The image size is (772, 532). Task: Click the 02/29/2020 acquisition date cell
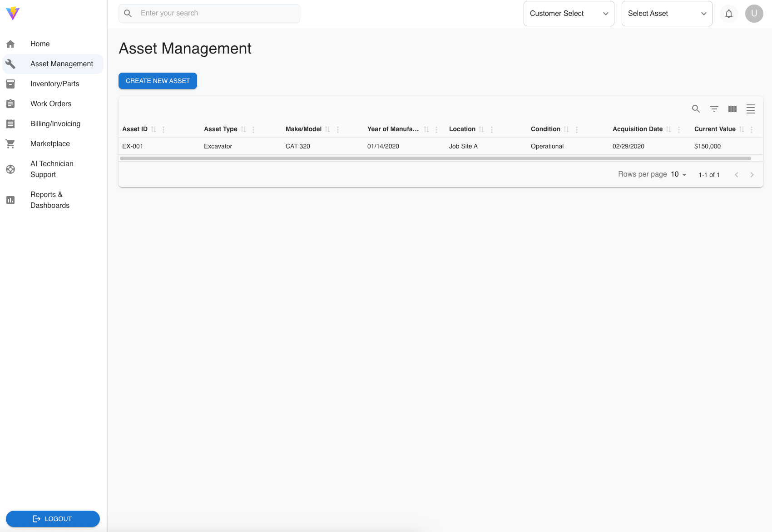[x=650, y=146]
